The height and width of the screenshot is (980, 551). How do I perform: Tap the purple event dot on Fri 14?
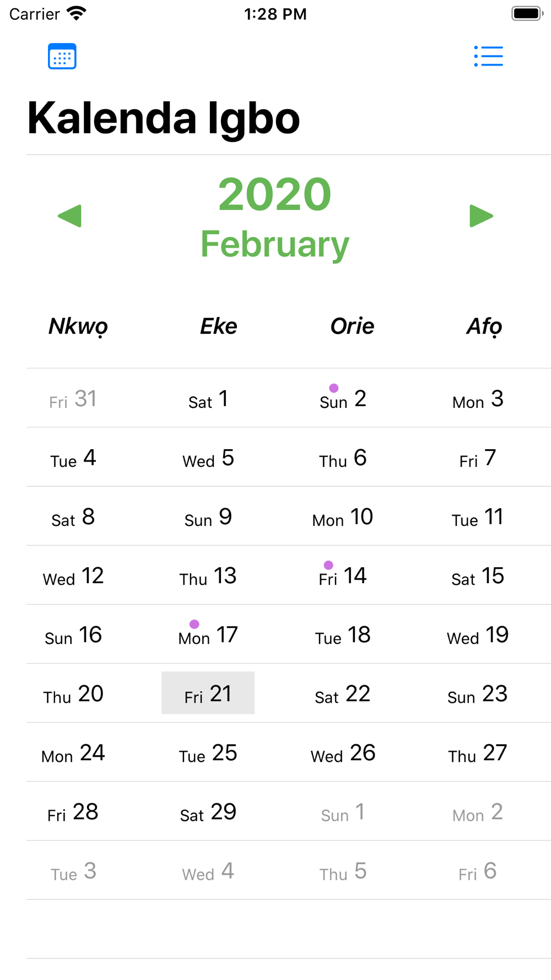click(x=328, y=565)
